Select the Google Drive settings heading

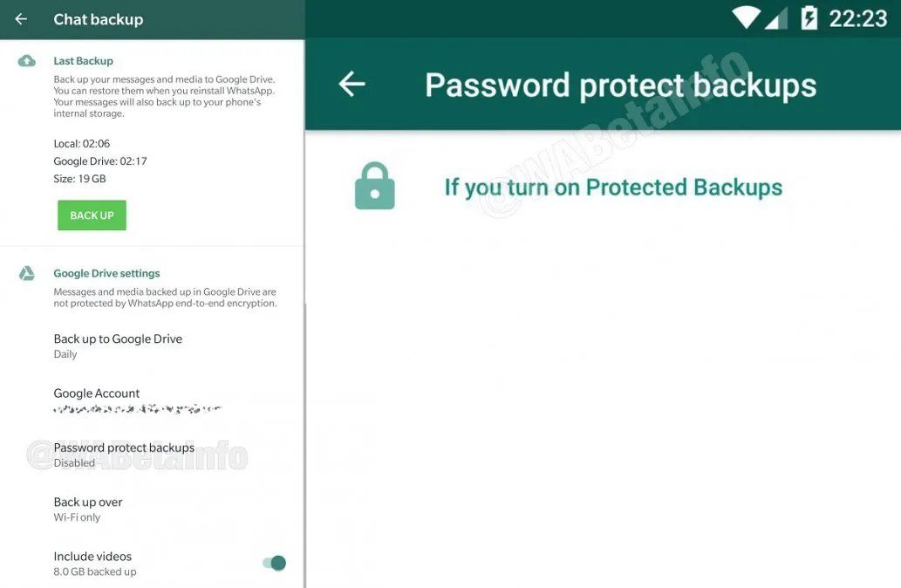[x=106, y=272]
